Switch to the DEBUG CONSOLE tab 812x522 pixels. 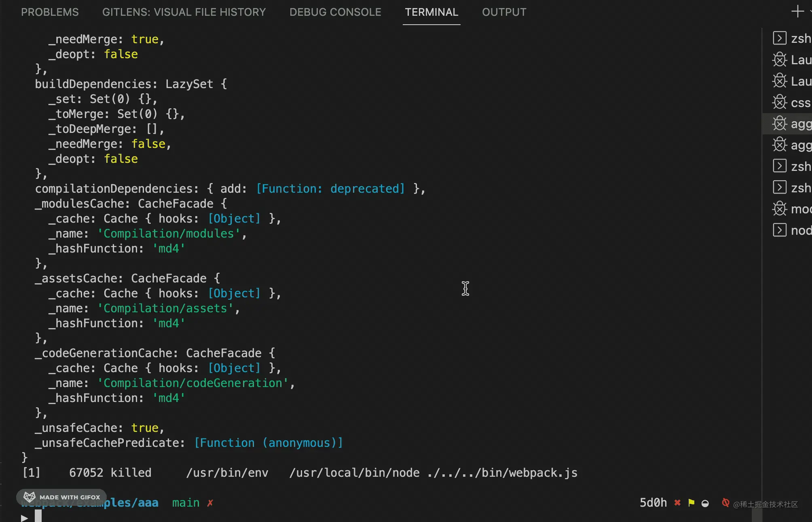point(335,12)
